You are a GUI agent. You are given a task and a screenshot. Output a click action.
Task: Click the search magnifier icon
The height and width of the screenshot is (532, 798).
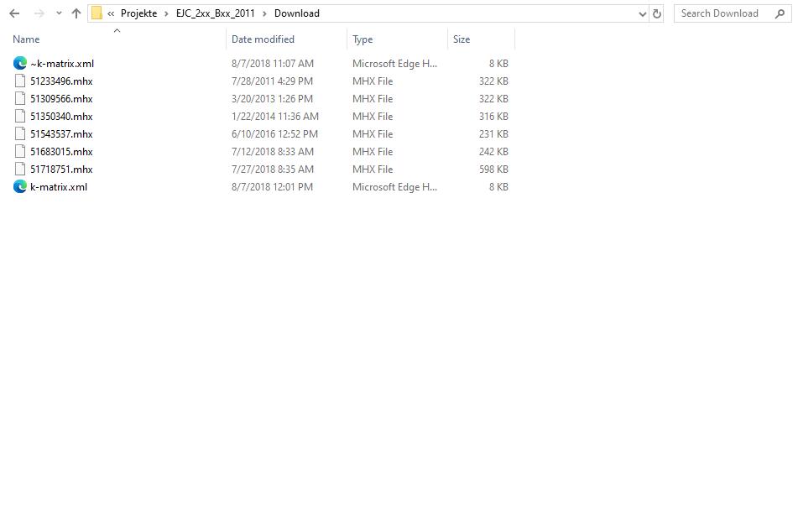[780, 13]
